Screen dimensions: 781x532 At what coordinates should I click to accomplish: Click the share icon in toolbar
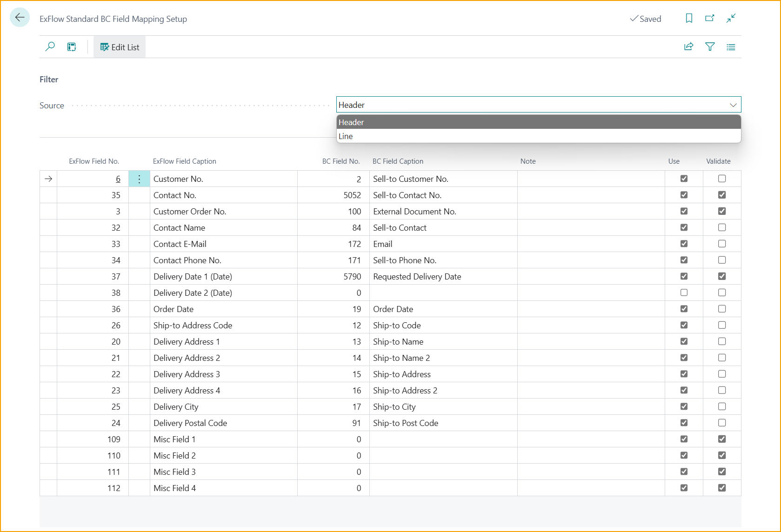coord(688,47)
